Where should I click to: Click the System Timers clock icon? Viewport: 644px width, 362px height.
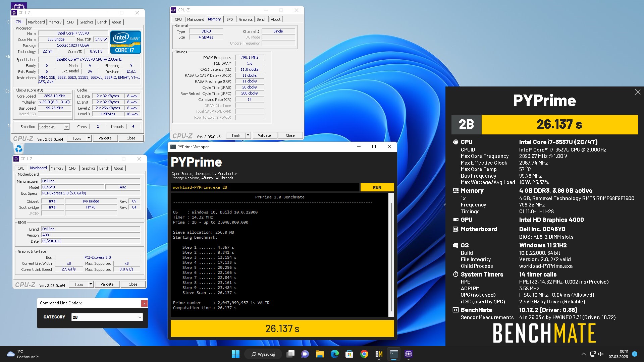(x=455, y=275)
